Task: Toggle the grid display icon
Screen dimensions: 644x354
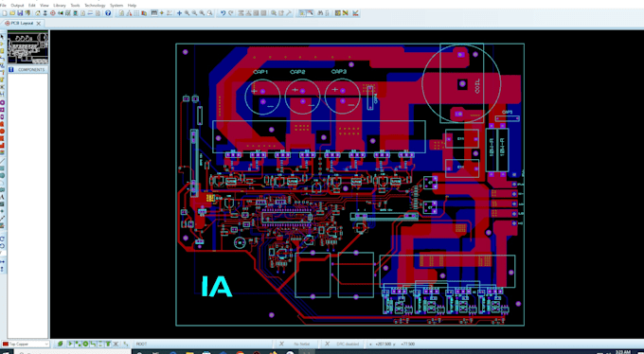Action: [x=136, y=13]
